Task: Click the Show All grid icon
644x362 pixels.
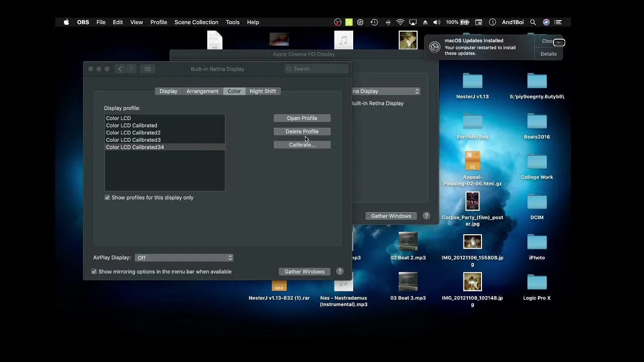Action: pyautogui.click(x=147, y=69)
